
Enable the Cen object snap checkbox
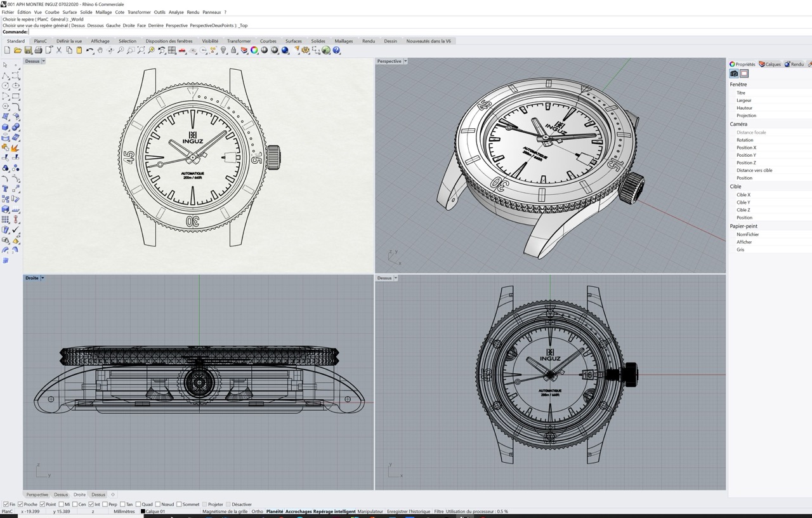pyautogui.click(x=75, y=504)
